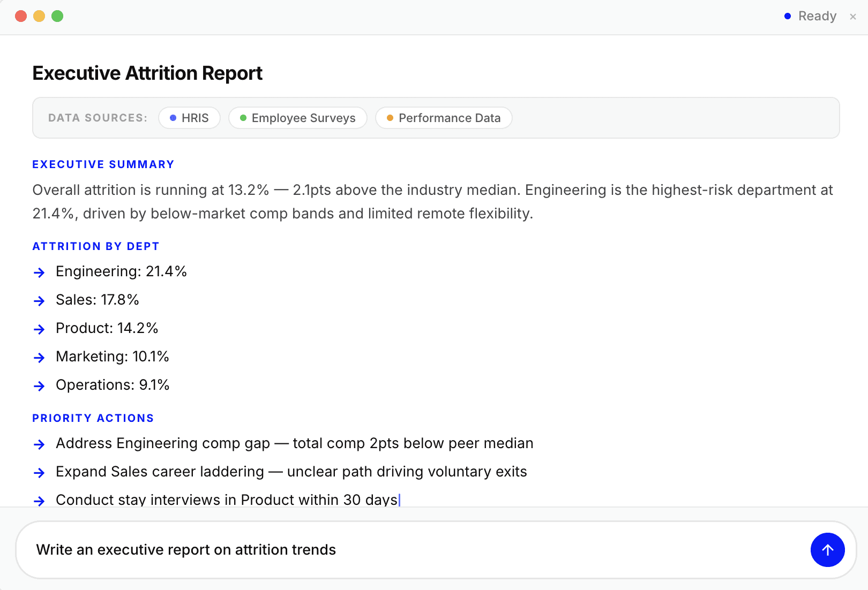Screen dimensions: 868x590
Task: Click the ATTRITION BY DEPT section heading
Action: (96, 246)
